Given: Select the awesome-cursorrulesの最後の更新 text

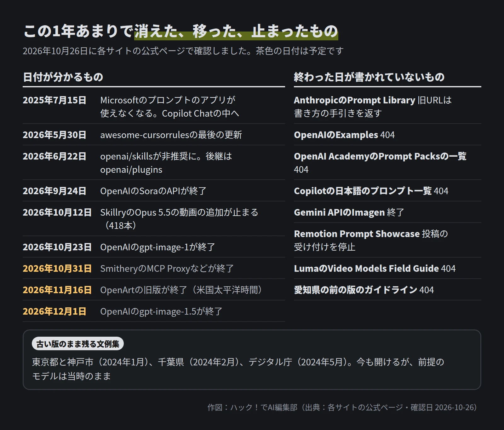Looking at the screenshot, I should point(171,135).
